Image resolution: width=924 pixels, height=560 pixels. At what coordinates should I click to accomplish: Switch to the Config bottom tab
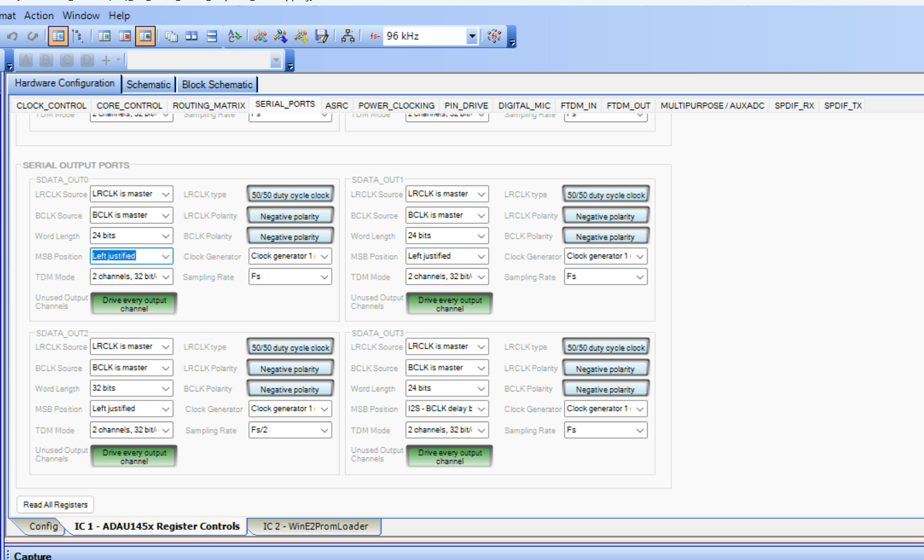click(43, 527)
